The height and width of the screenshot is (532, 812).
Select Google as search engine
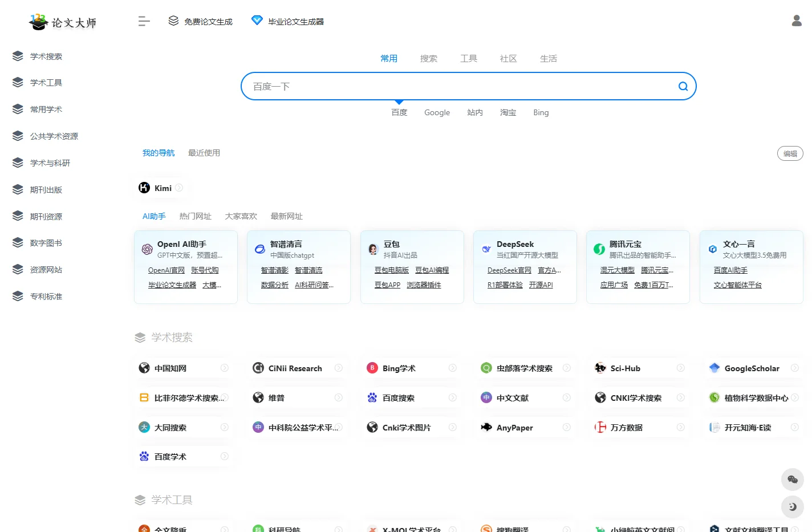[x=437, y=113]
